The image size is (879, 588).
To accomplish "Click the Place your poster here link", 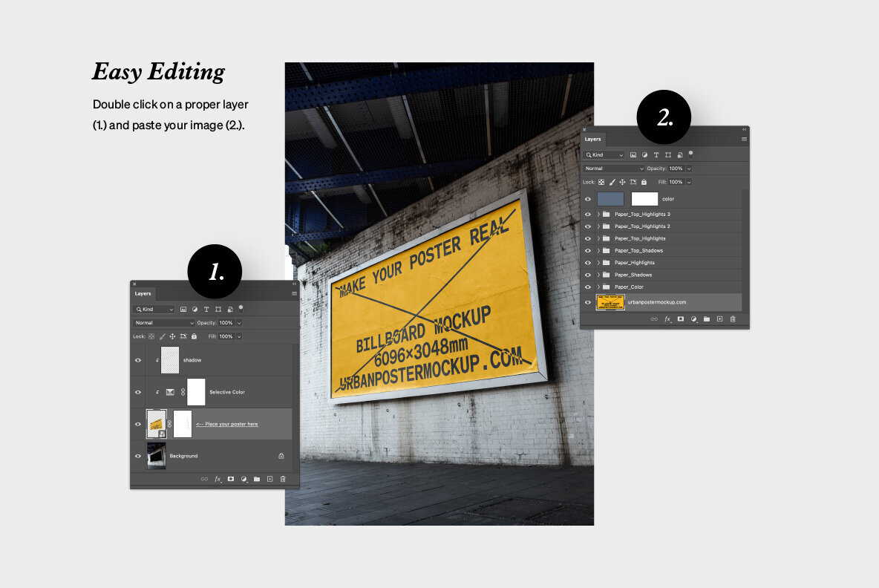I will coord(228,423).
